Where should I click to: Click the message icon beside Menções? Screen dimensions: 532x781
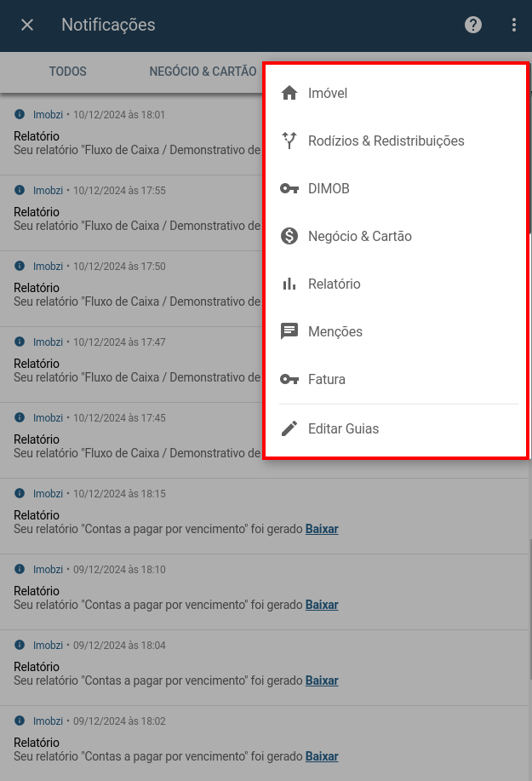point(289,331)
